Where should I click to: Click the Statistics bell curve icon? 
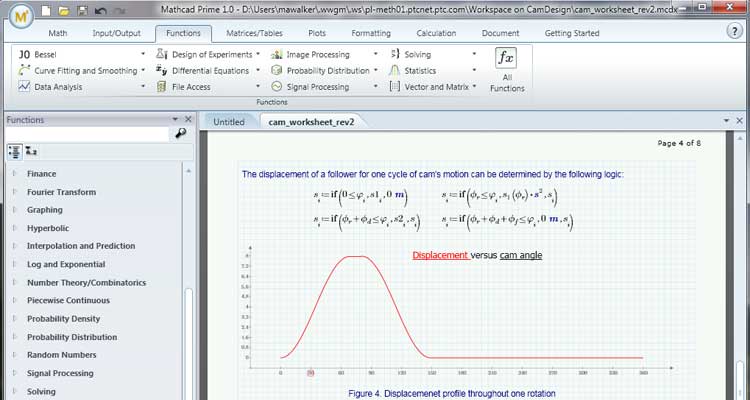point(395,70)
